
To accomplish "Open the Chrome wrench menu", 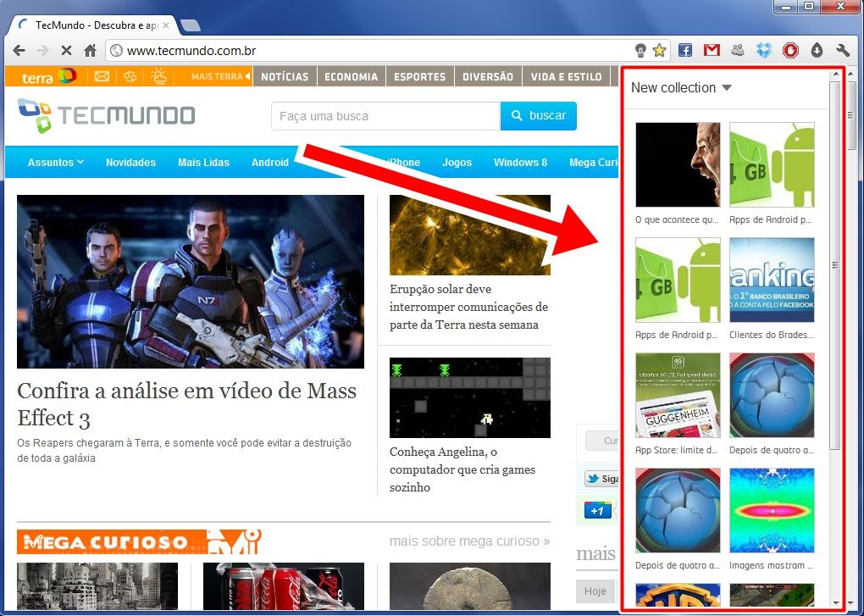I will [843, 51].
